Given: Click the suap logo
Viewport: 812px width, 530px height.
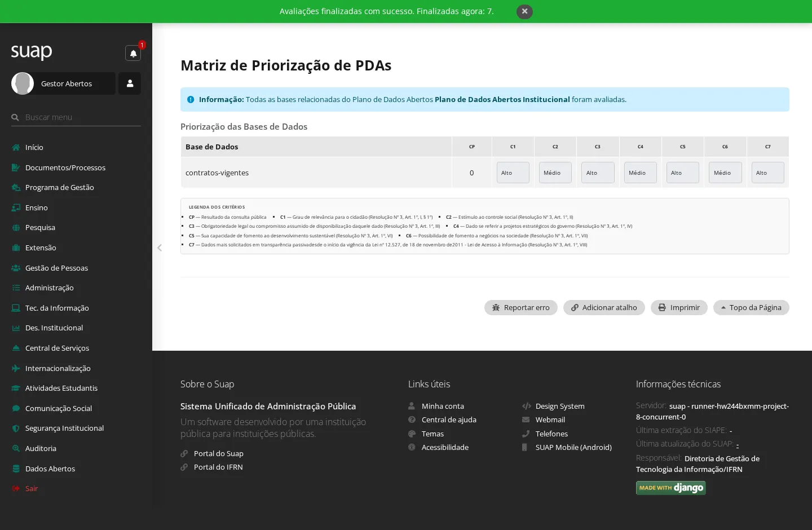Looking at the screenshot, I should pos(32,52).
